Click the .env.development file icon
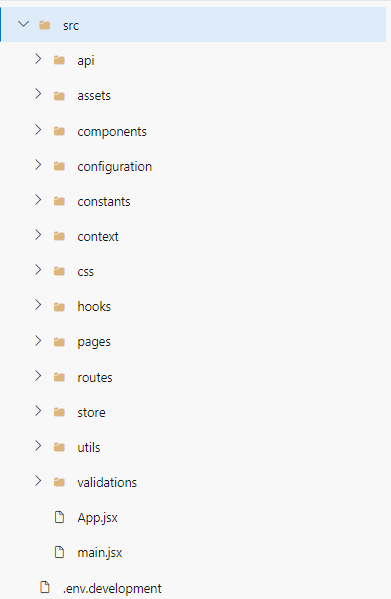The image size is (391, 599). click(x=45, y=587)
